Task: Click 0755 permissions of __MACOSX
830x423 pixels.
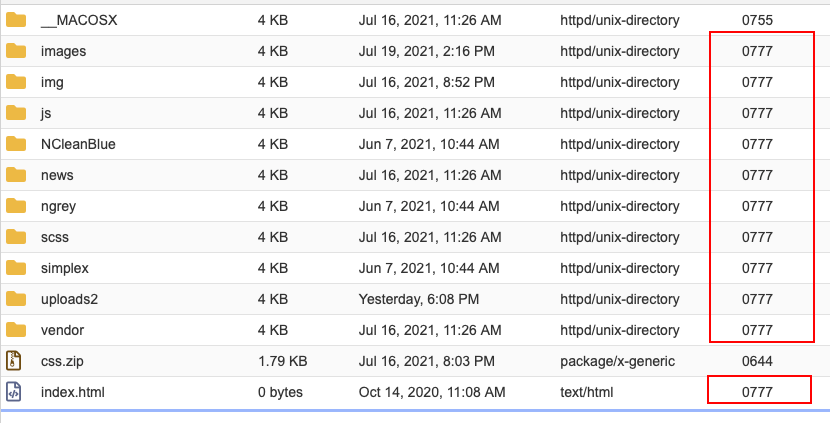Action: pos(757,20)
